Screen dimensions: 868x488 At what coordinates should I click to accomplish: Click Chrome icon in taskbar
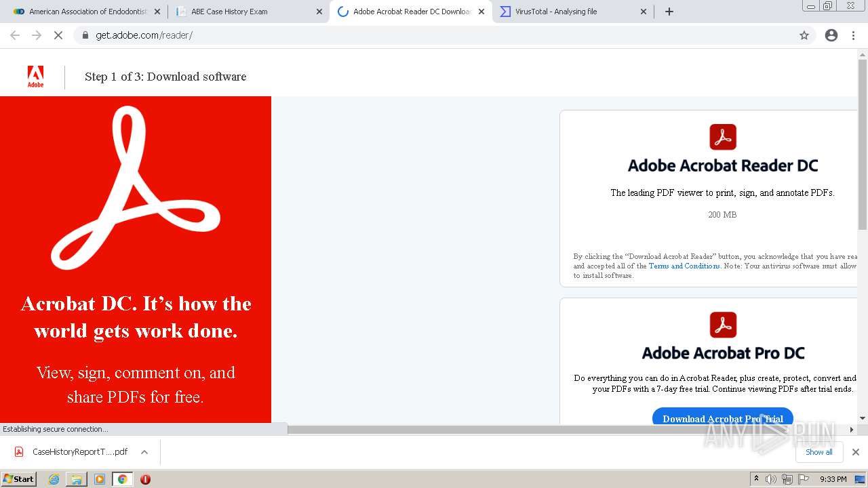pos(123,479)
